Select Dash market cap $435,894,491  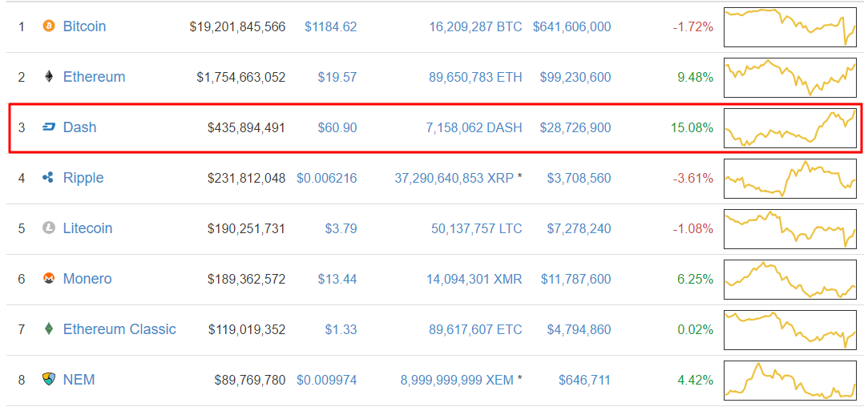(x=246, y=128)
